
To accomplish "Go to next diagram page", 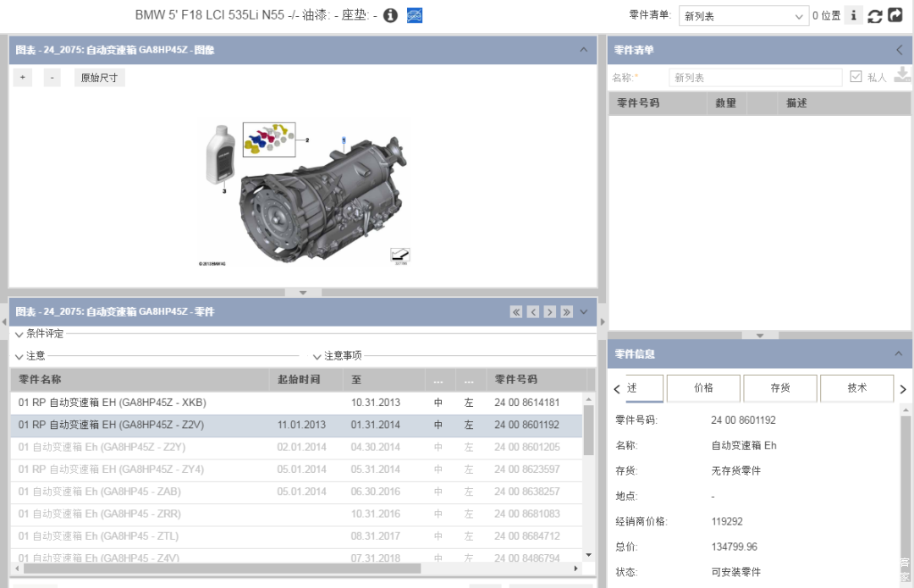I will [x=550, y=312].
